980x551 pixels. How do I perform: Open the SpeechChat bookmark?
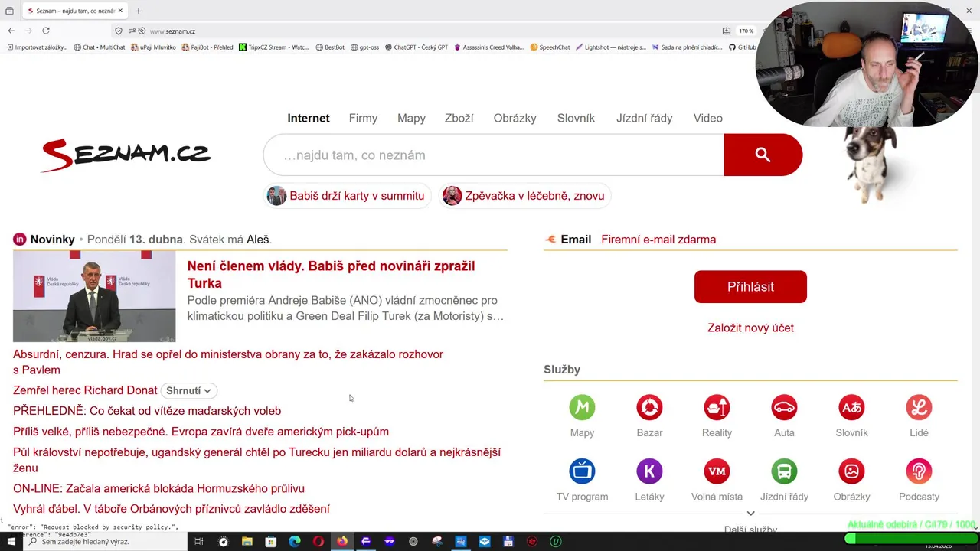tap(550, 47)
